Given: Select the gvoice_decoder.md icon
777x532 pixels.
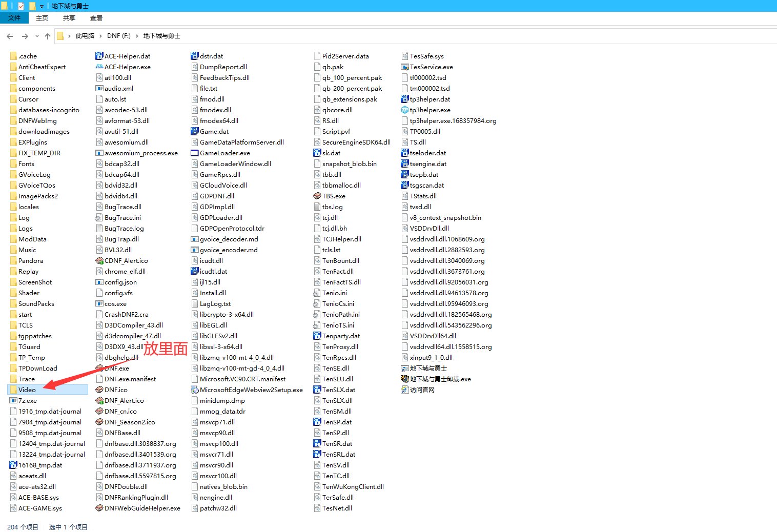Looking at the screenshot, I should pos(195,239).
